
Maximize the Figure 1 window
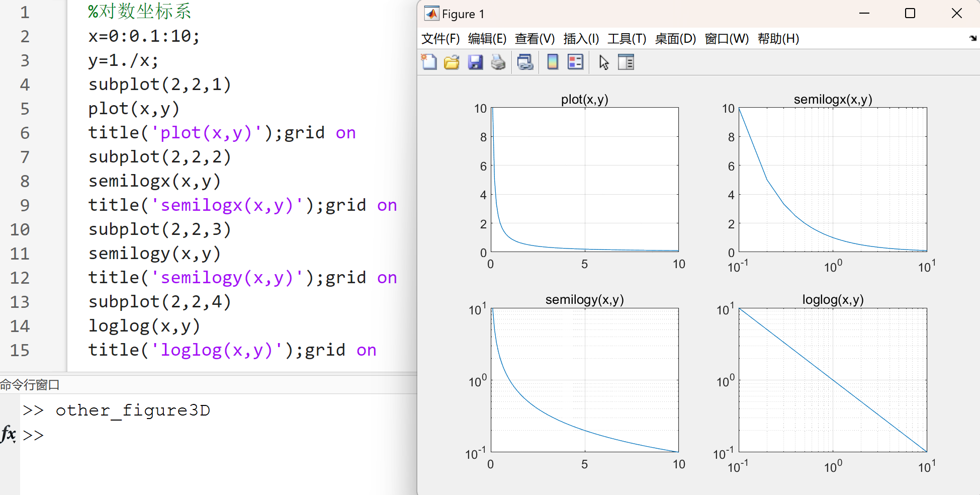(x=910, y=14)
